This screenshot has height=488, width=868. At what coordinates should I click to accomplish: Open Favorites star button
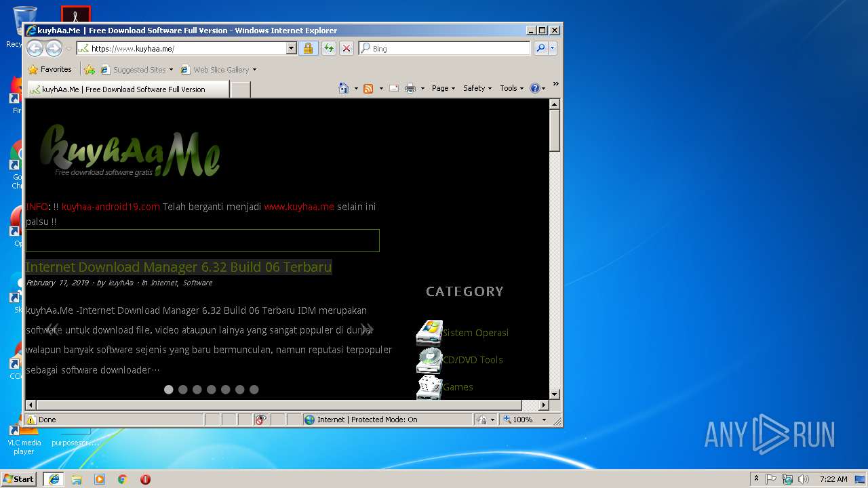[50, 69]
